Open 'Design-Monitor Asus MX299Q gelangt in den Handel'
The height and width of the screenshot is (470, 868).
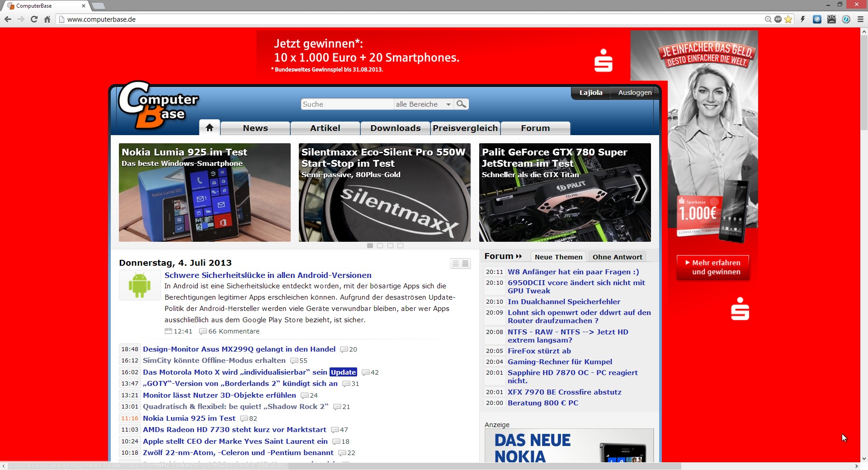(x=239, y=349)
